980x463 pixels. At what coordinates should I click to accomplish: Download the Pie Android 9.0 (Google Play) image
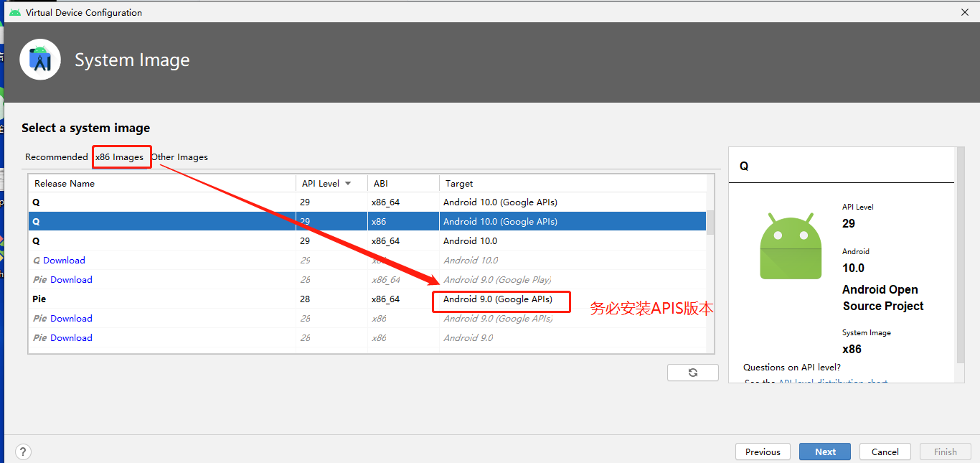(x=71, y=280)
